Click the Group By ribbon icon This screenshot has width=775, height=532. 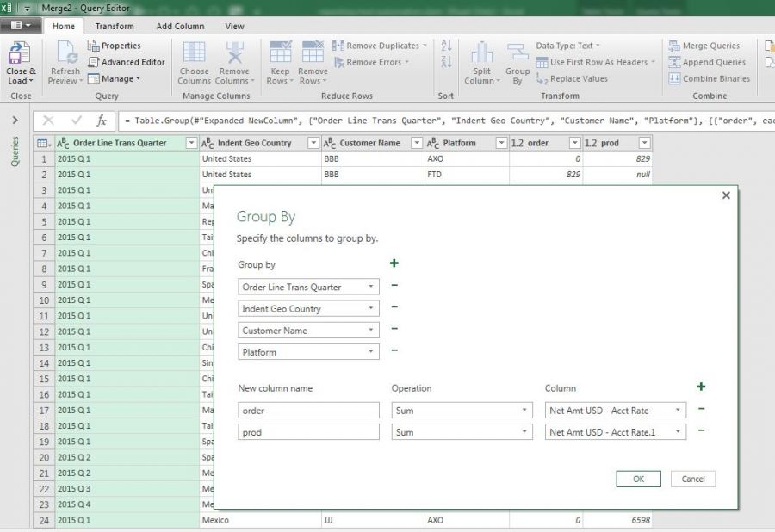[518, 53]
